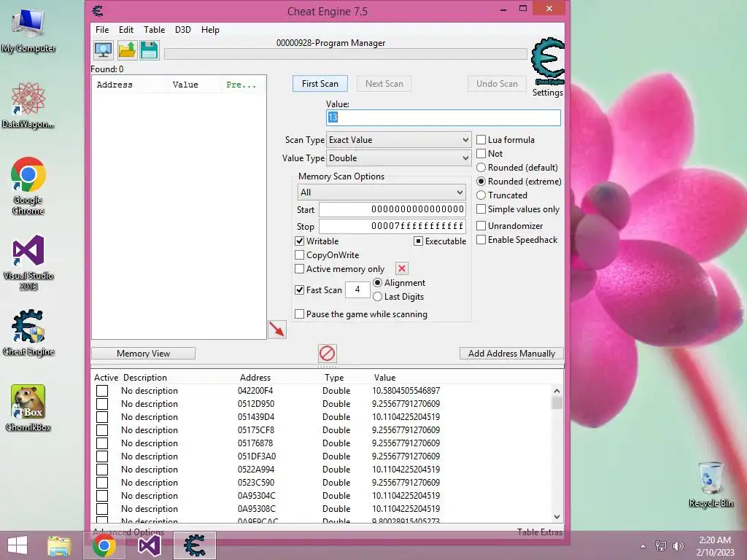The width and height of the screenshot is (747, 560).
Task: Activate checkbox for address 042200F4
Action: pos(102,391)
